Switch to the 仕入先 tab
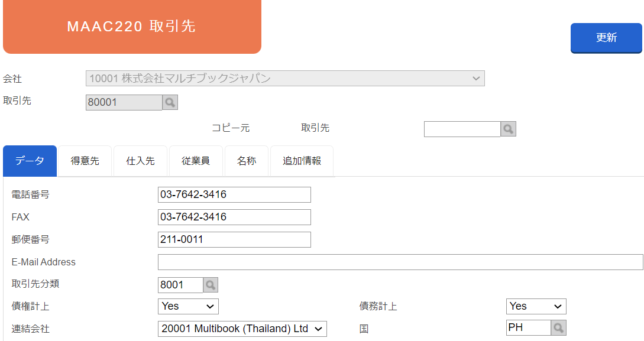This screenshot has height=341, width=644. [141, 161]
